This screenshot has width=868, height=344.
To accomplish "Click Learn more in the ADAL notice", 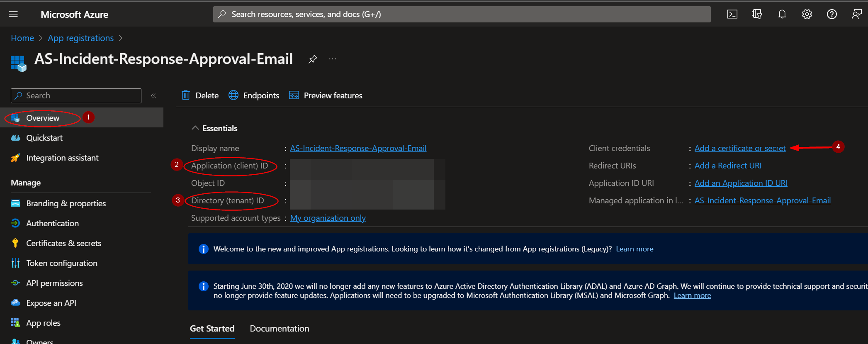I will click(692, 295).
